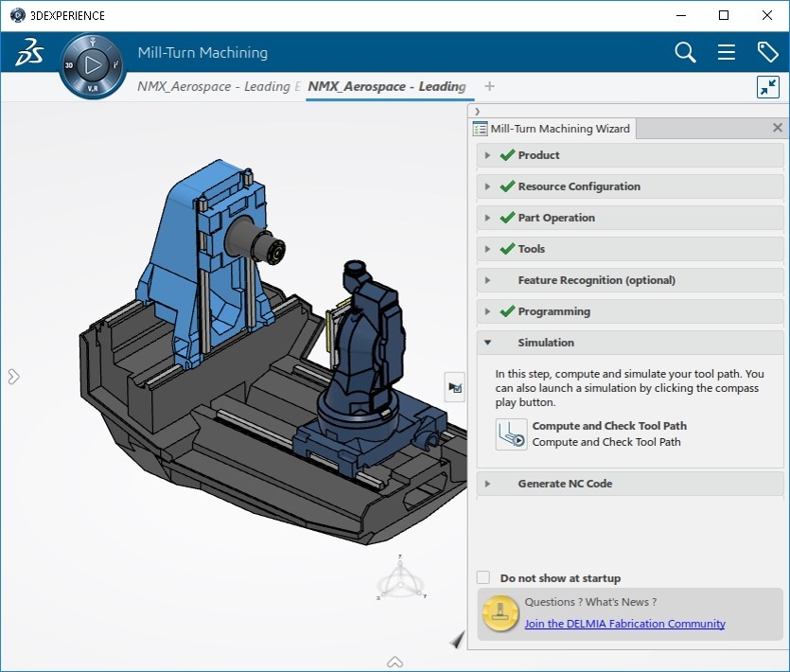Click the green checkmark beside Product
Image resolution: width=790 pixels, height=672 pixels.
pyautogui.click(x=507, y=155)
